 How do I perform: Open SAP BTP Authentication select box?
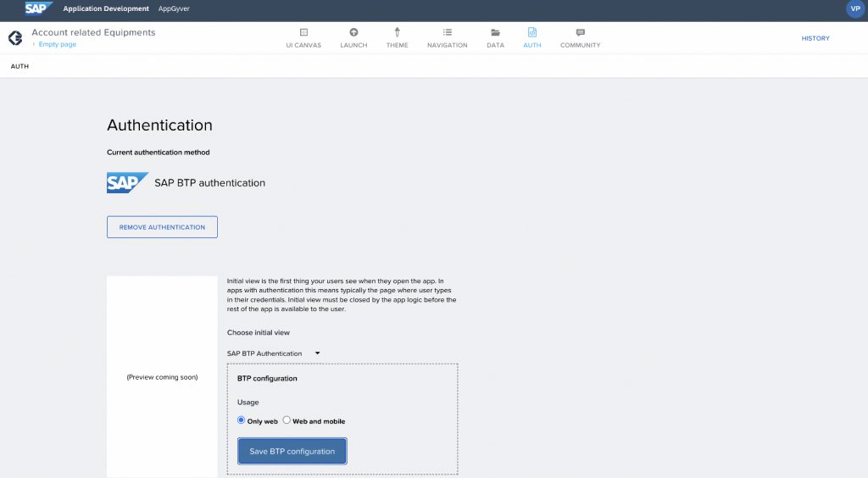coord(274,353)
